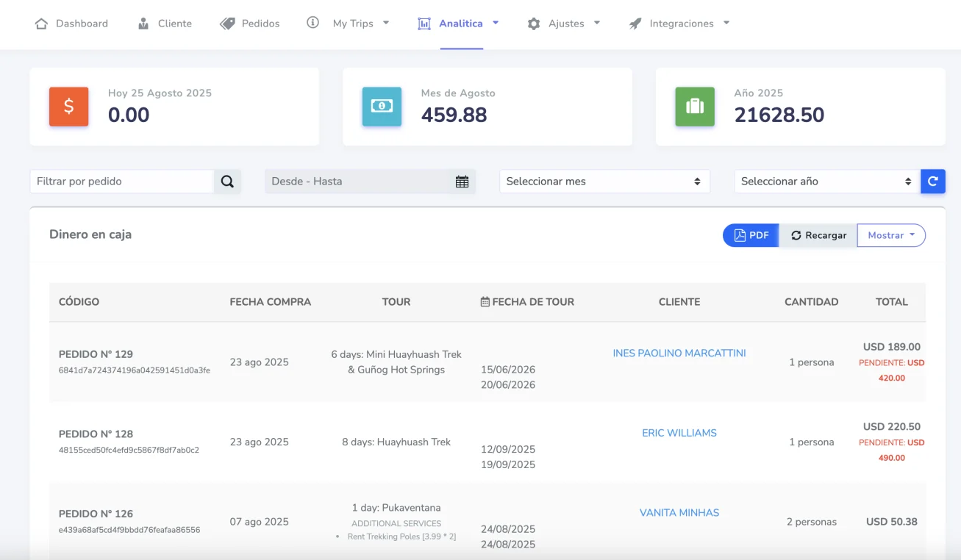The height and width of the screenshot is (560, 961).
Task: Click the Dashboard home icon
Action: tap(42, 24)
